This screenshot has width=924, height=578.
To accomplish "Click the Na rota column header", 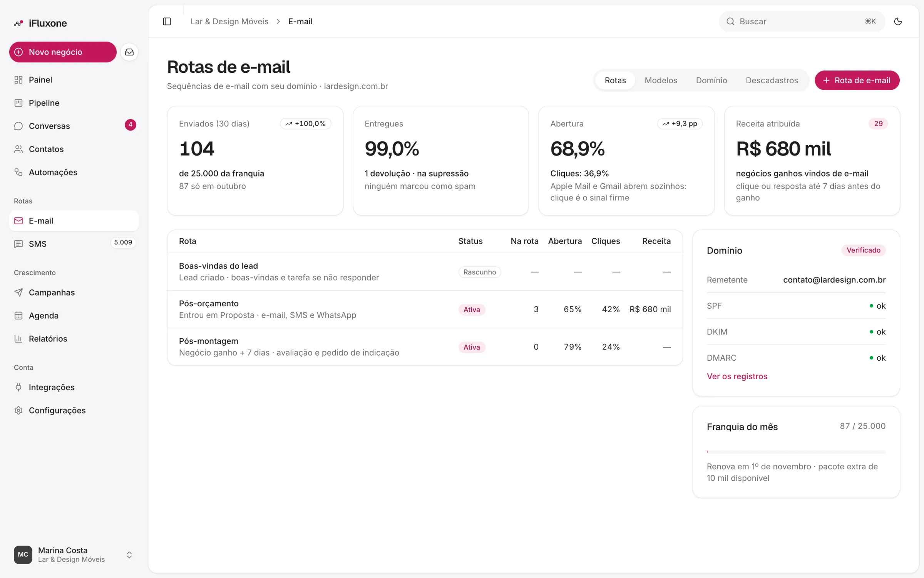I will (x=524, y=241).
